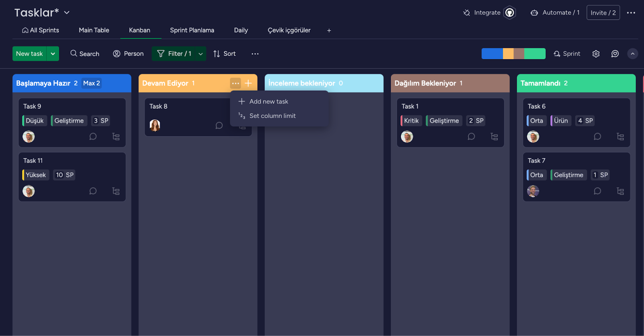This screenshot has height=336, width=644.
Task: Open conversation bubble on Task 6 card
Action: (x=597, y=137)
